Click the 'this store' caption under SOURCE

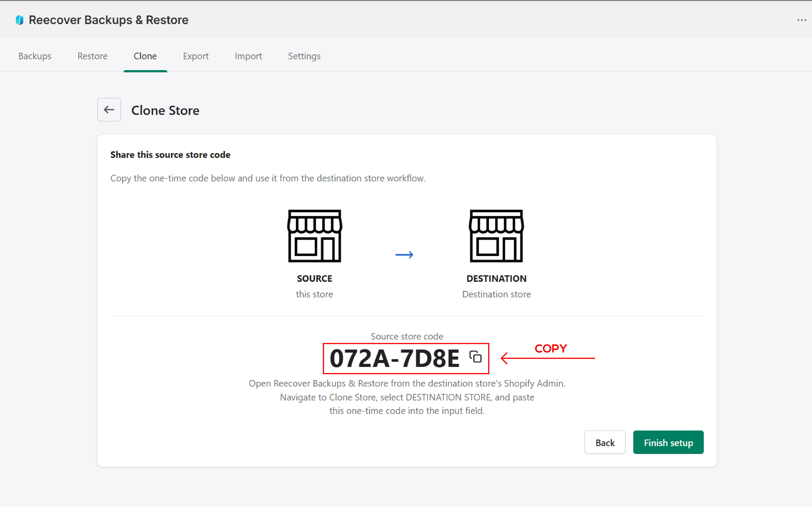click(314, 294)
